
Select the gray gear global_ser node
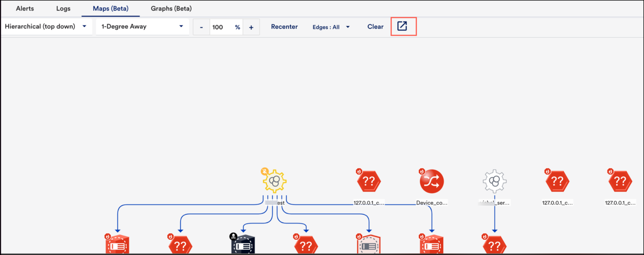(495, 181)
